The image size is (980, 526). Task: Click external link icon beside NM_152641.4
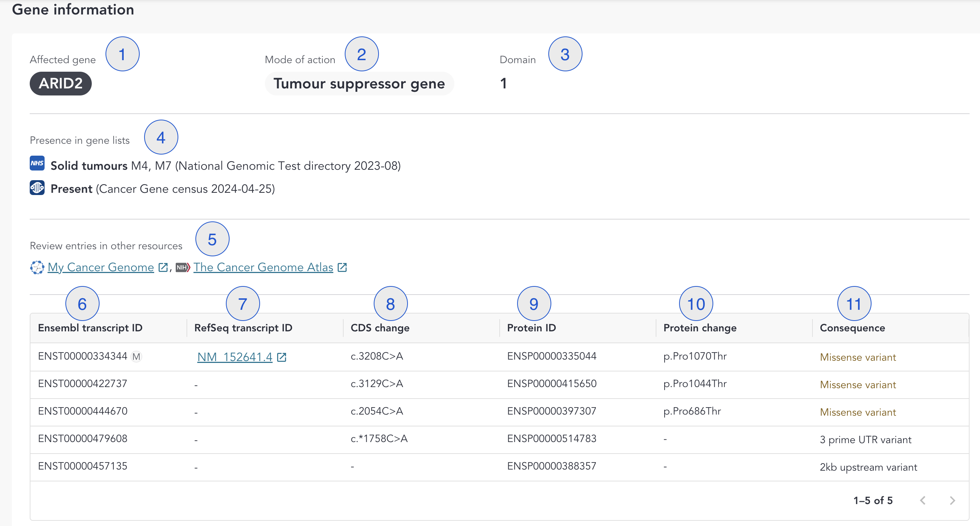(x=282, y=357)
